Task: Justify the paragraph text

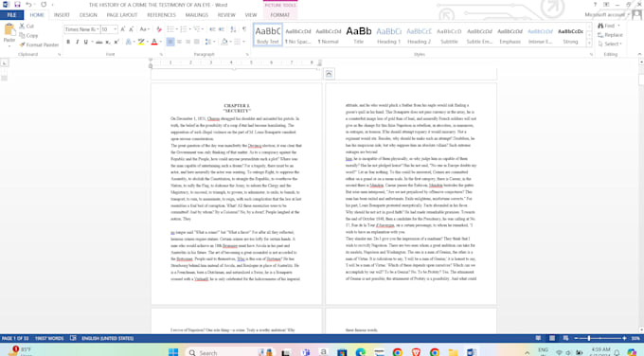Action: pyautogui.click(x=197, y=42)
